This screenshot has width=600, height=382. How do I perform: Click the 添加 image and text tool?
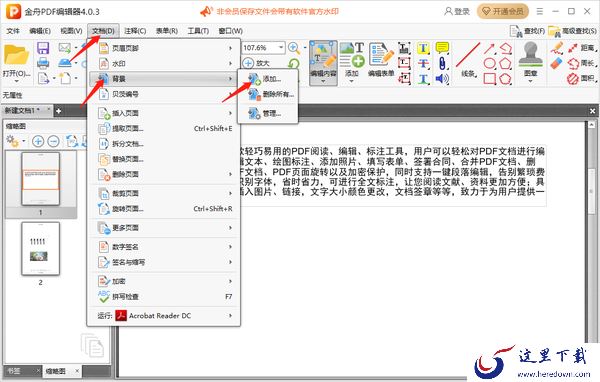(352, 59)
